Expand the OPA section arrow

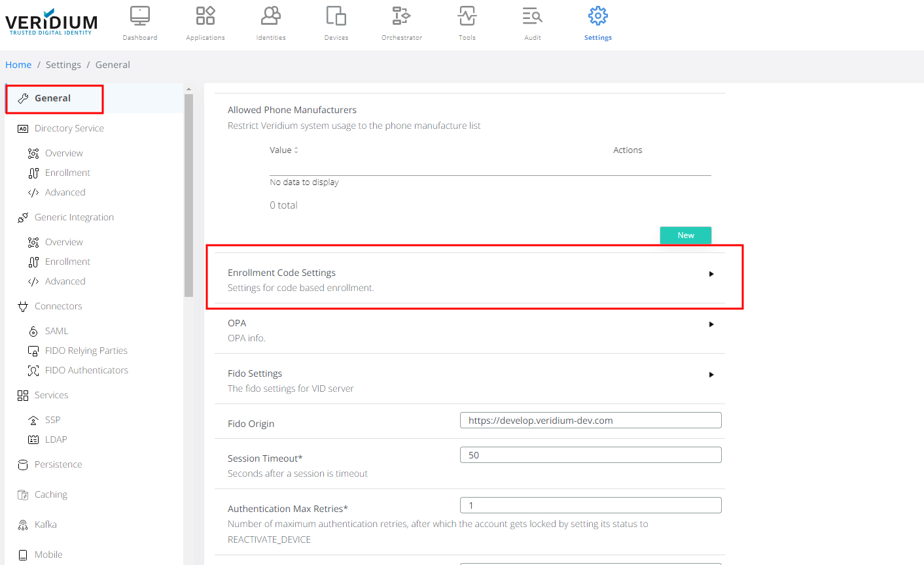pos(711,324)
